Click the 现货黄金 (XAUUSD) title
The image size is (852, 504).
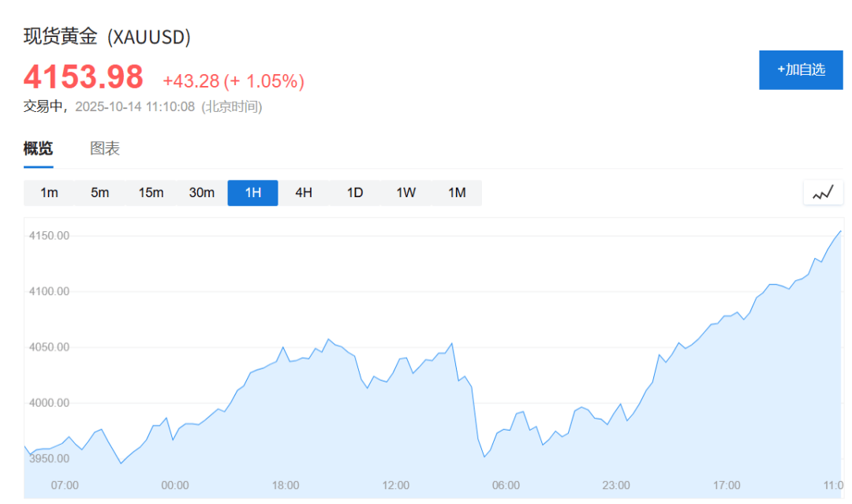[107, 37]
